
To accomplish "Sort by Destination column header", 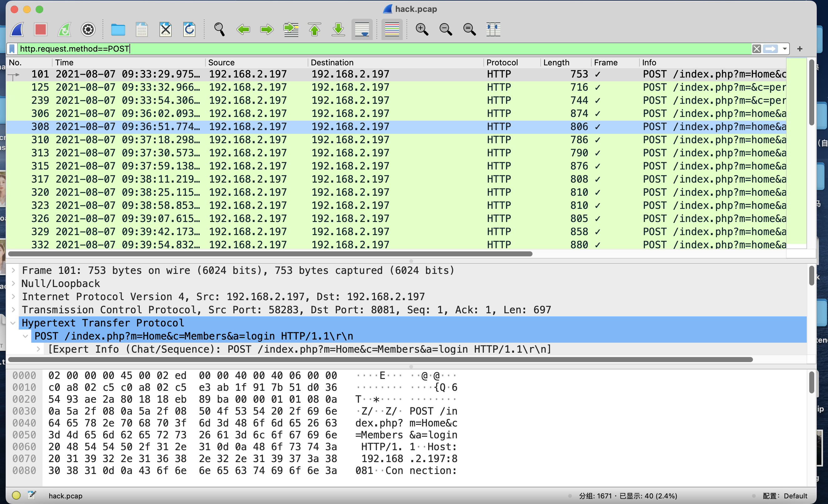I will 396,63.
